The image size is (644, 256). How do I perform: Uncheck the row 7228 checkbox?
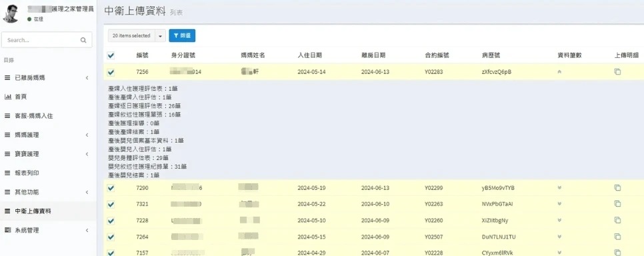pyautogui.click(x=111, y=221)
